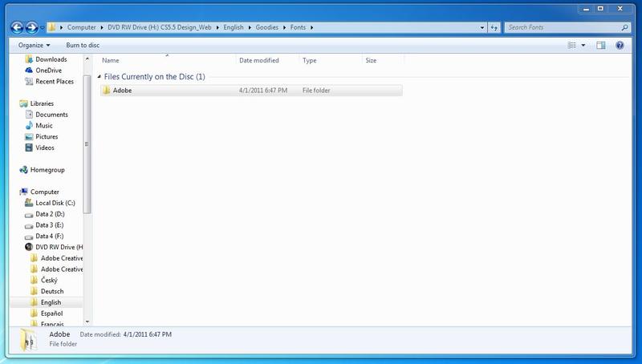642x364 pixels.
Task: Click the navigation pane scrollbar thumb
Action: 87,144
